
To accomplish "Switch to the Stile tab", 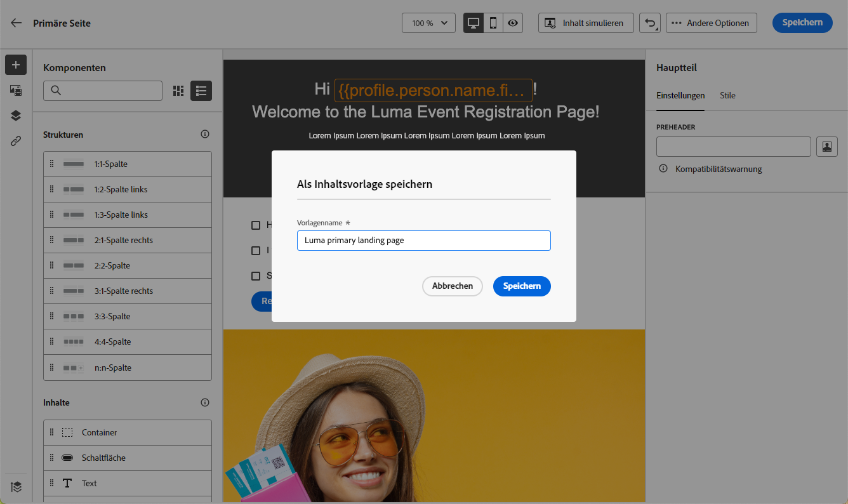I will [x=727, y=95].
